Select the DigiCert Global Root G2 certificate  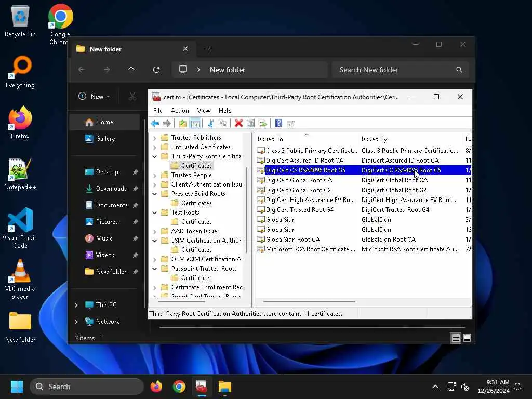coord(364,190)
